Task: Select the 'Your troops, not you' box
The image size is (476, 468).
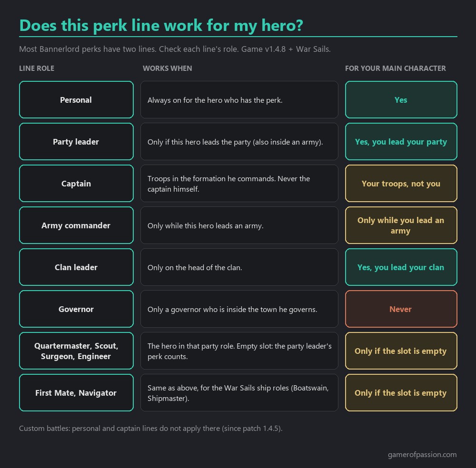Action: (x=401, y=184)
